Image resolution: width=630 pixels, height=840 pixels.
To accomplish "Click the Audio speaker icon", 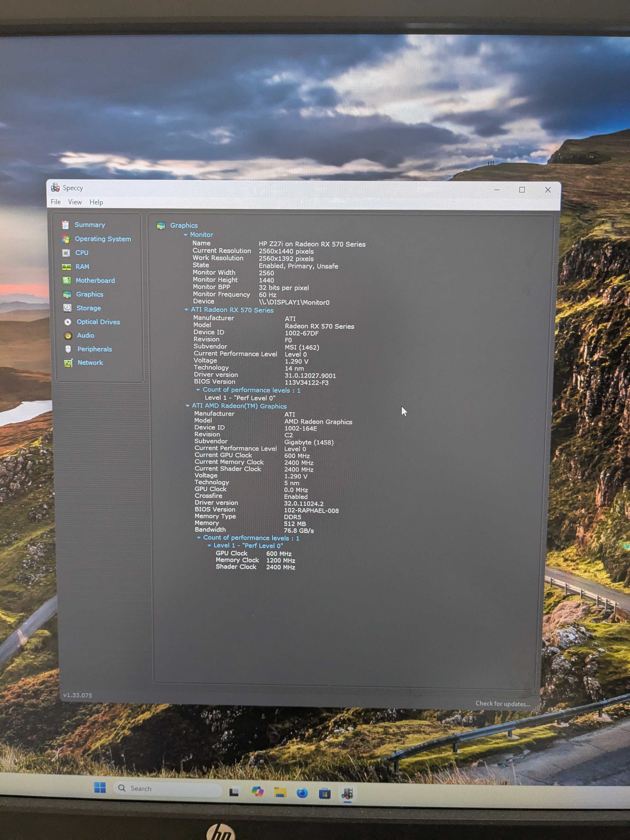I will [x=68, y=336].
